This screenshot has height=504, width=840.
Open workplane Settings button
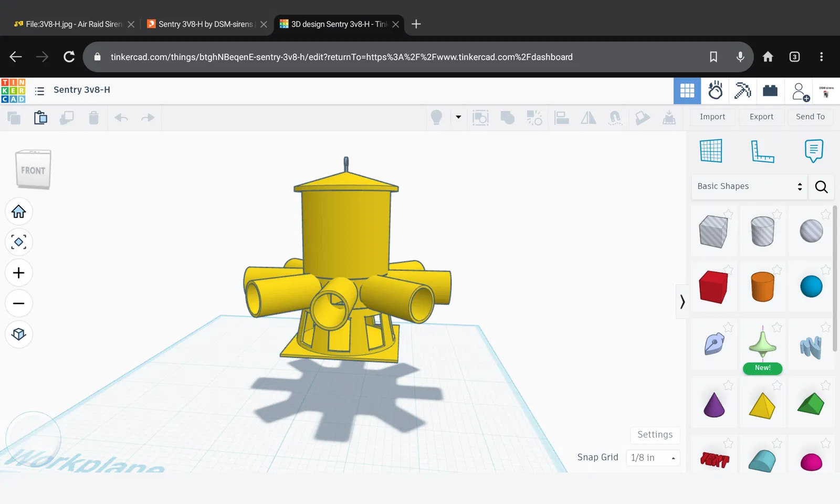[655, 435]
